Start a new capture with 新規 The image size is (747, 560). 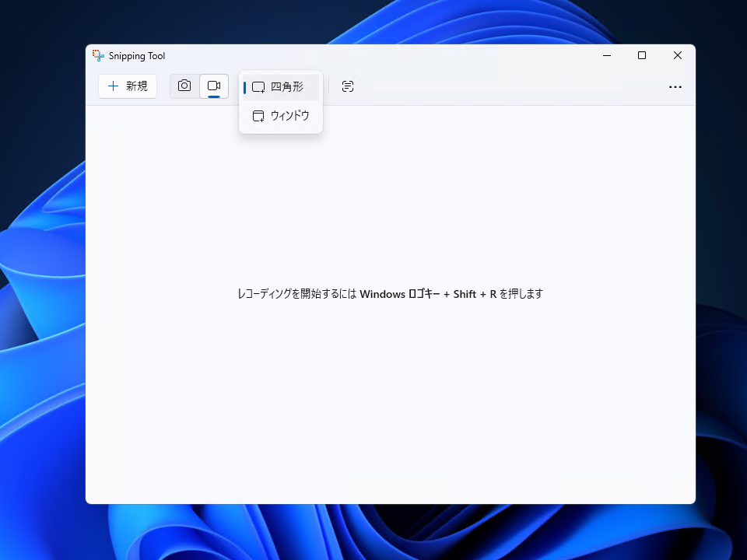point(127,86)
